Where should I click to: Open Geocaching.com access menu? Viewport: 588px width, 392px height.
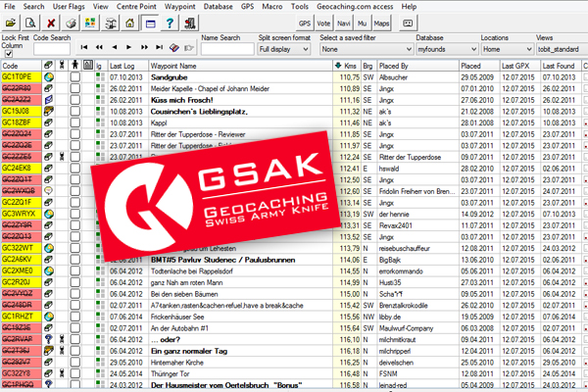pos(355,7)
